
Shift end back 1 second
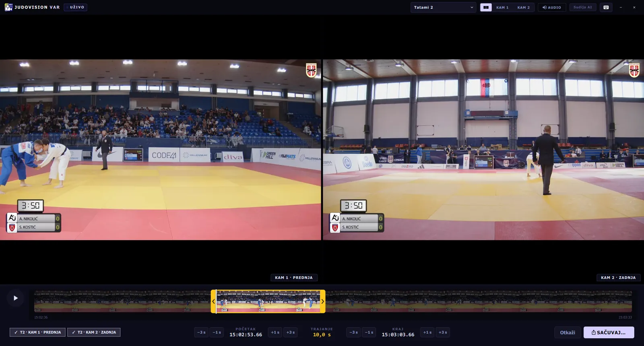click(369, 332)
